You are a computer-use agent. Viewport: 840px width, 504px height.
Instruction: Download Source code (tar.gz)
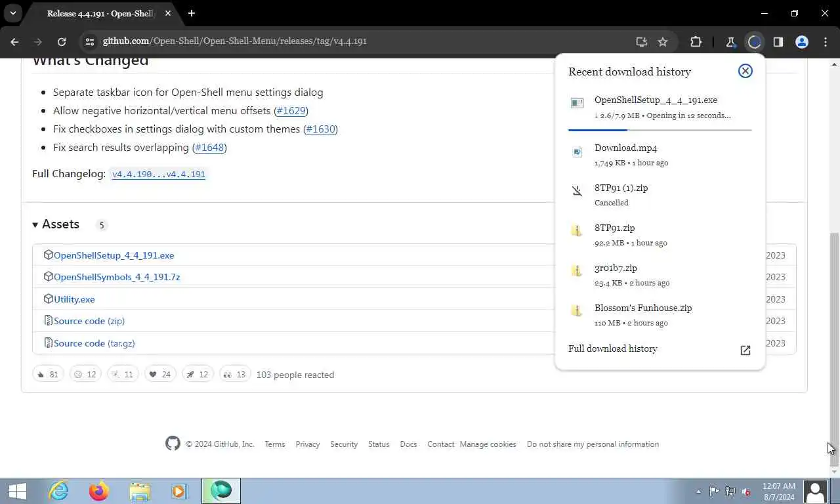tap(94, 343)
